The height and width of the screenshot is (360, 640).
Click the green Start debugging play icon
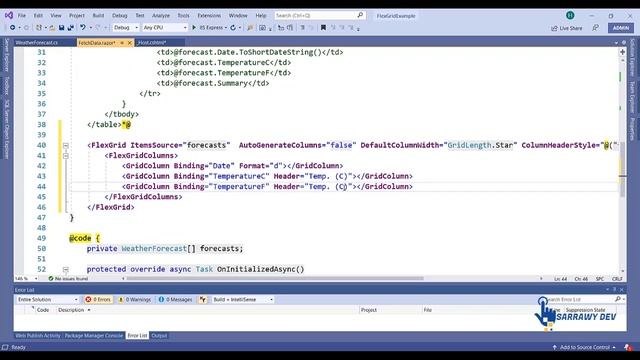click(x=194, y=27)
